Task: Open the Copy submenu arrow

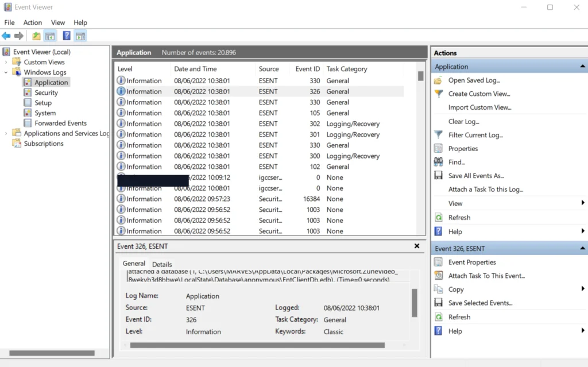Action: (x=583, y=288)
